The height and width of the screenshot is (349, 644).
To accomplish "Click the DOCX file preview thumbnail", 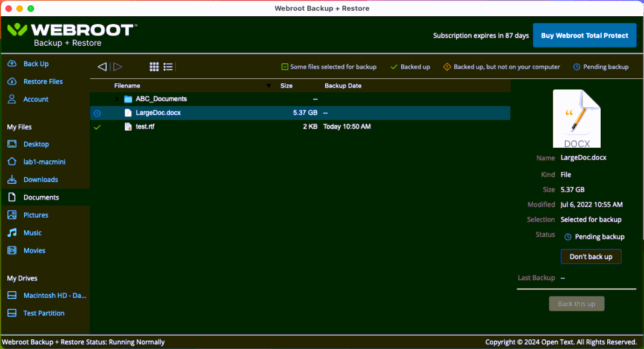I will tap(577, 118).
